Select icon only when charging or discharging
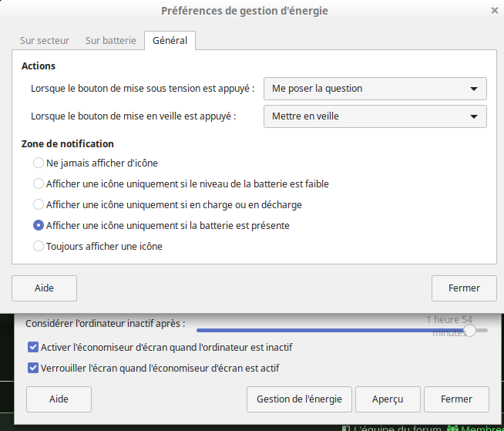The image size is (504, 431). [x=39, y=205]
